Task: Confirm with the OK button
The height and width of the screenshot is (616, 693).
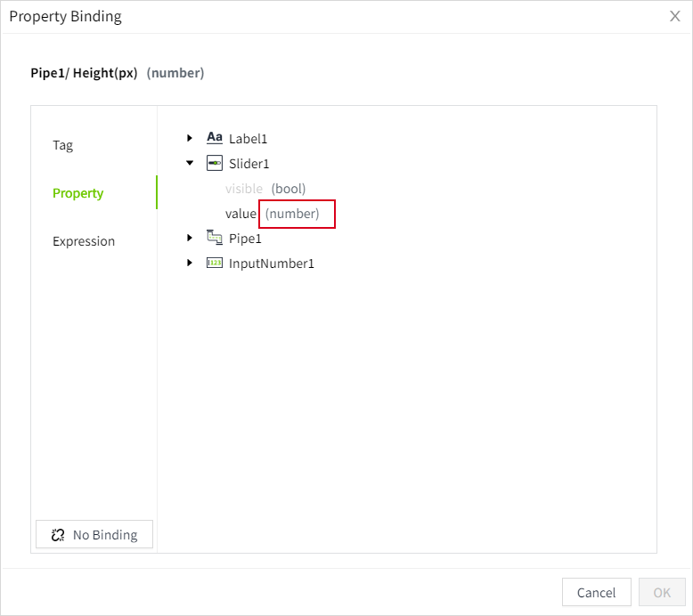Action: click(662, 592)
